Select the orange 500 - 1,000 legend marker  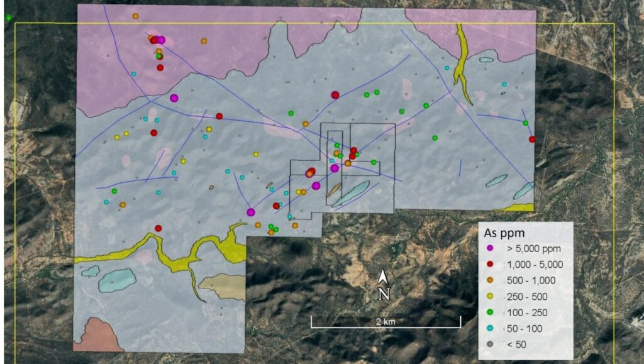[x=492, y=280]
